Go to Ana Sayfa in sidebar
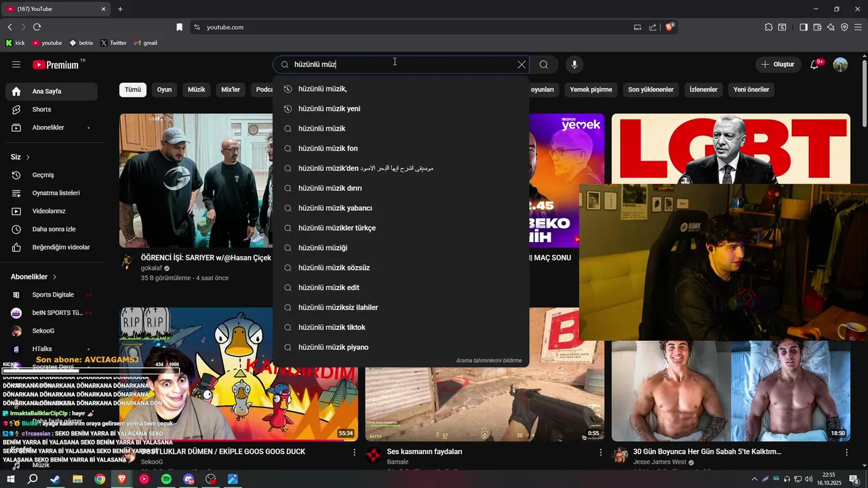 (x=52, y=91)
